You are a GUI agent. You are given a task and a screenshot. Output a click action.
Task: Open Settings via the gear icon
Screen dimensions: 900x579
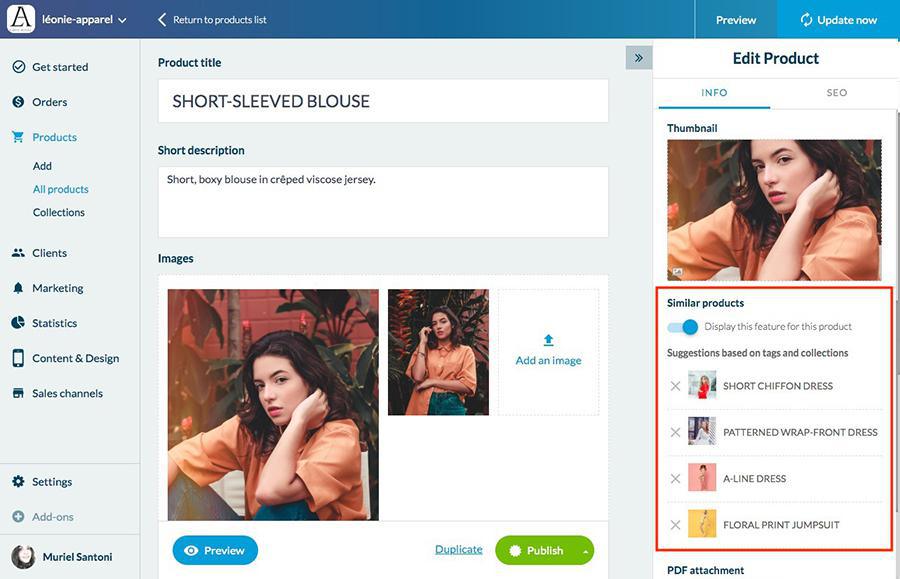(x=18, y=481)
